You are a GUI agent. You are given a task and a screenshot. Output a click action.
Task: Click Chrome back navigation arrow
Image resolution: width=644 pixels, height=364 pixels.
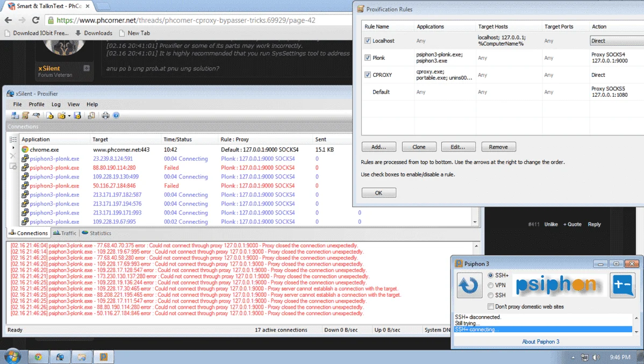[x=8, y=20]
